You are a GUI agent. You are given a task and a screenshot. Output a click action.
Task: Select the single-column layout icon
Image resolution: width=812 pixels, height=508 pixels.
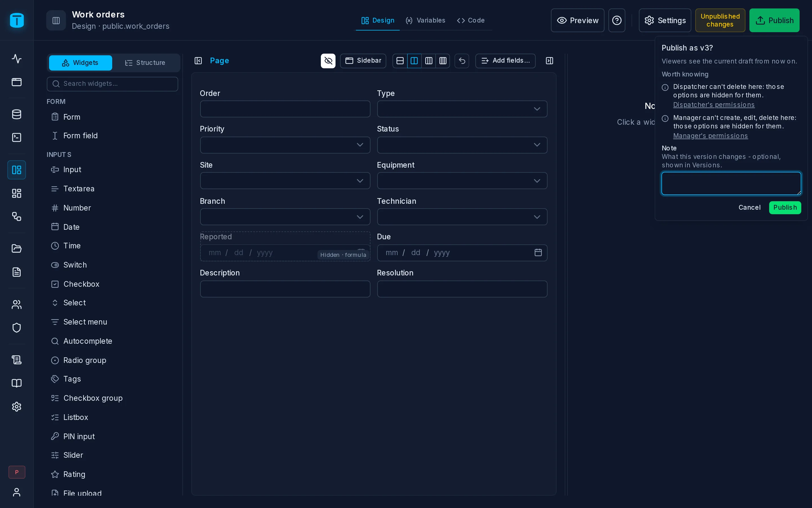pyautogui.click(x=400, y=61)
